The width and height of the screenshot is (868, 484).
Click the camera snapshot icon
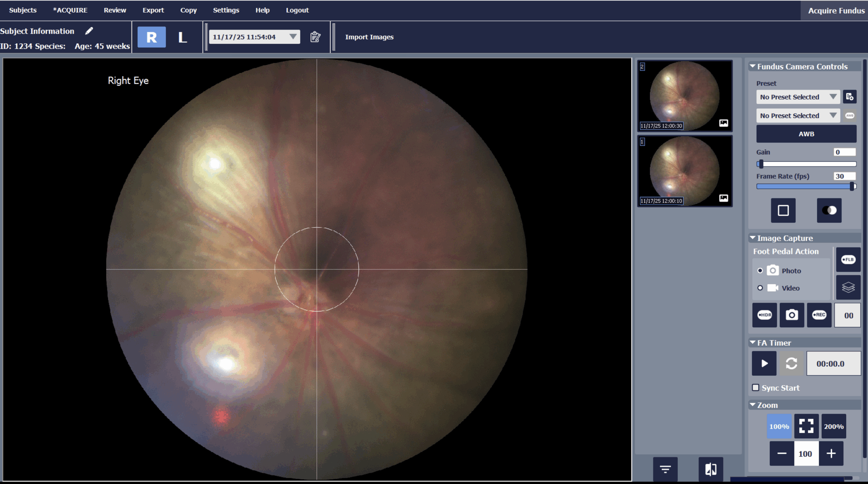click(792, 315)
